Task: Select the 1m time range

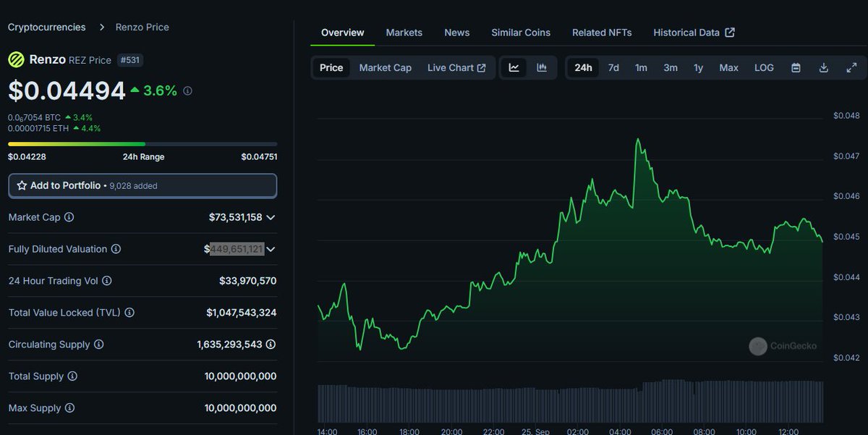Action: pyautogui.click(x=641, y=67)
